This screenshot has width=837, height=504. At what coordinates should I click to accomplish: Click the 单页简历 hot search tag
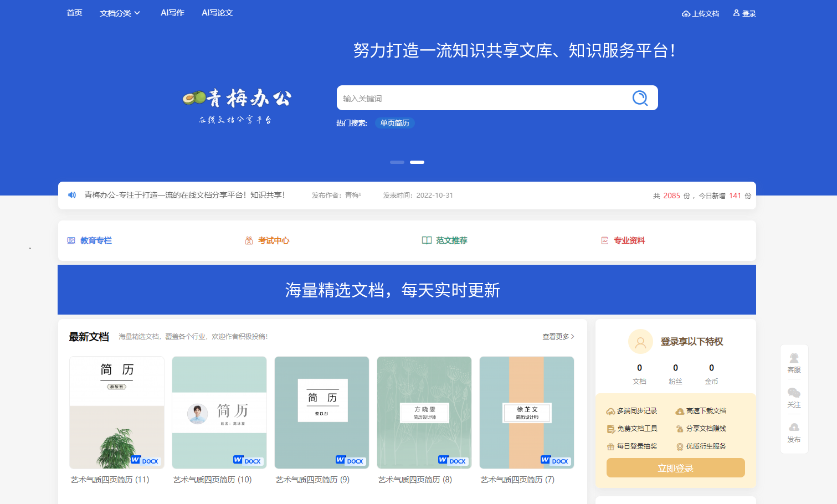pyautogui.click(x=394, y=123)
